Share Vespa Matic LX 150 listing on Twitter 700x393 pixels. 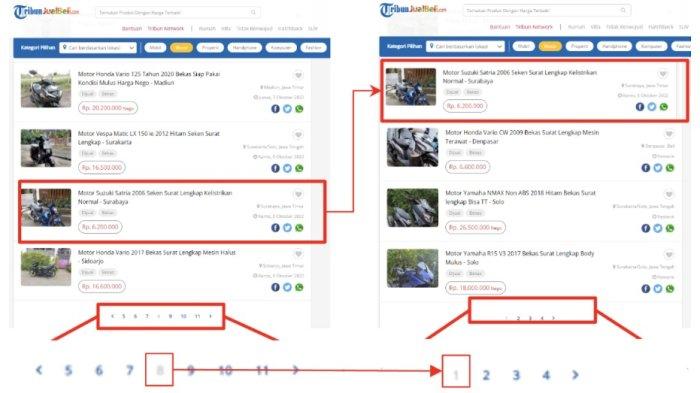(288, 168)
